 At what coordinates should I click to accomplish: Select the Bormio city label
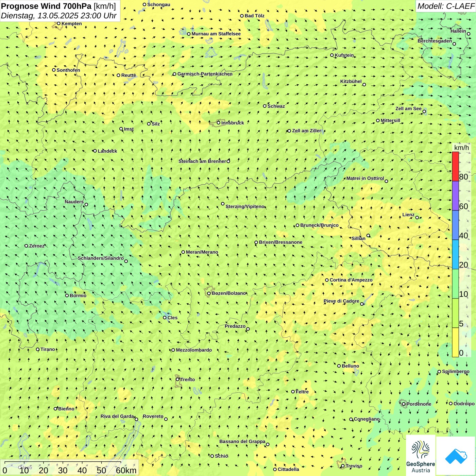[x=78, y=295]
